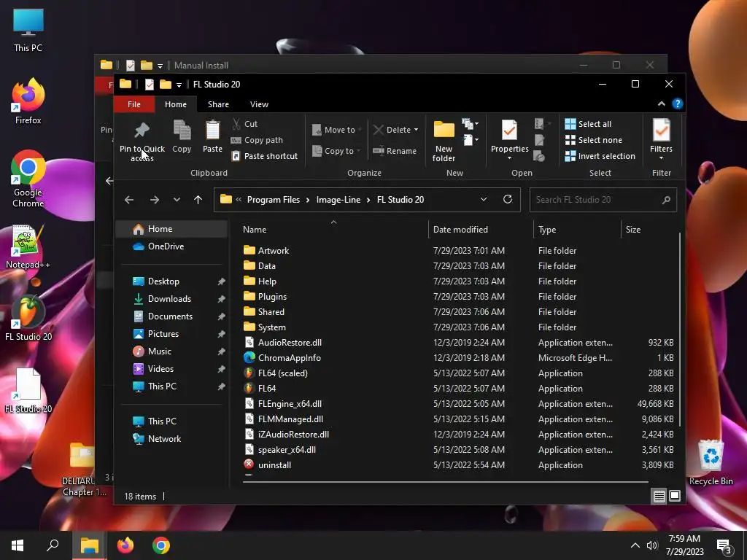Screen dimensions: 747x560
Task: Click the Windows Start button
Action: [x=18, y=545]
